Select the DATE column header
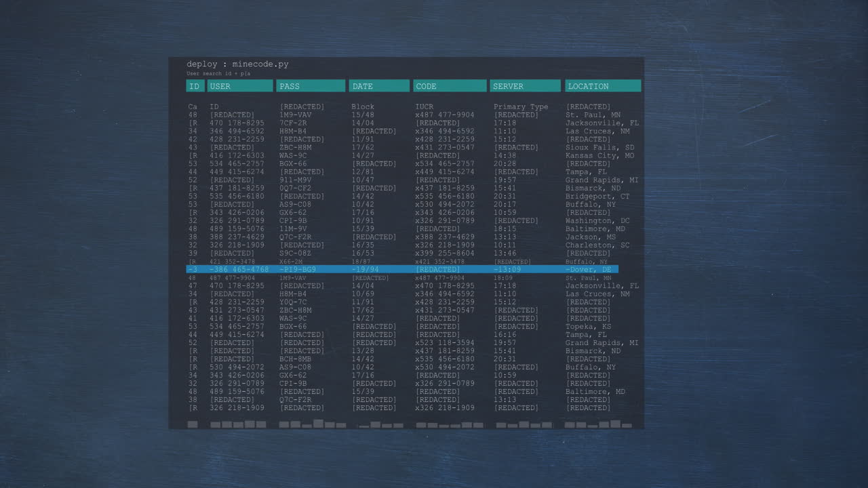Screen dimensions: 868x488 [379, 85]
